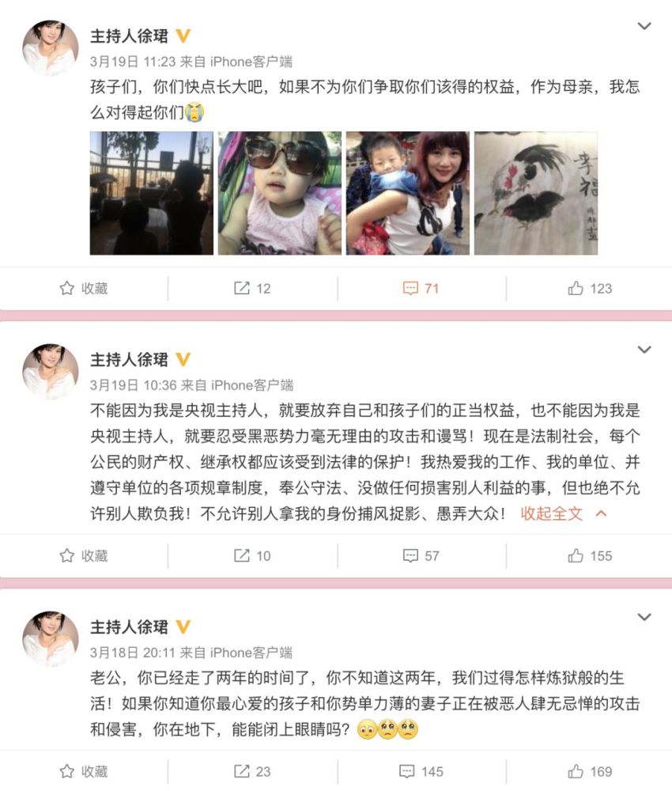Expand options chevron on the first post

[x=644, y=26]
